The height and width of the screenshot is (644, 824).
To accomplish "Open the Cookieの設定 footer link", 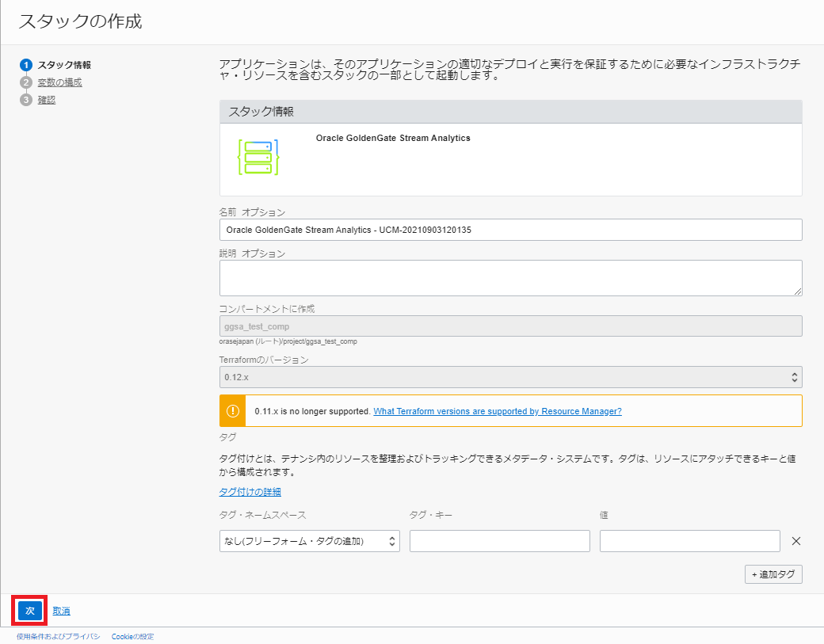I will 132,636.
